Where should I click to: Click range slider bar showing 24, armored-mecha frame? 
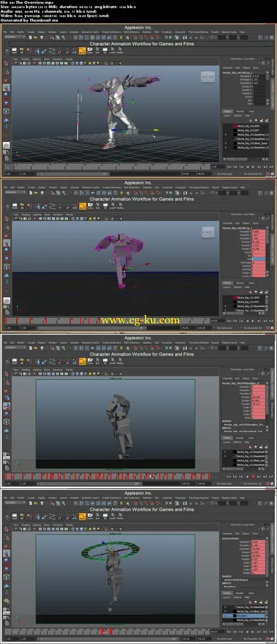pyautogui.click(x=72, y=173)
